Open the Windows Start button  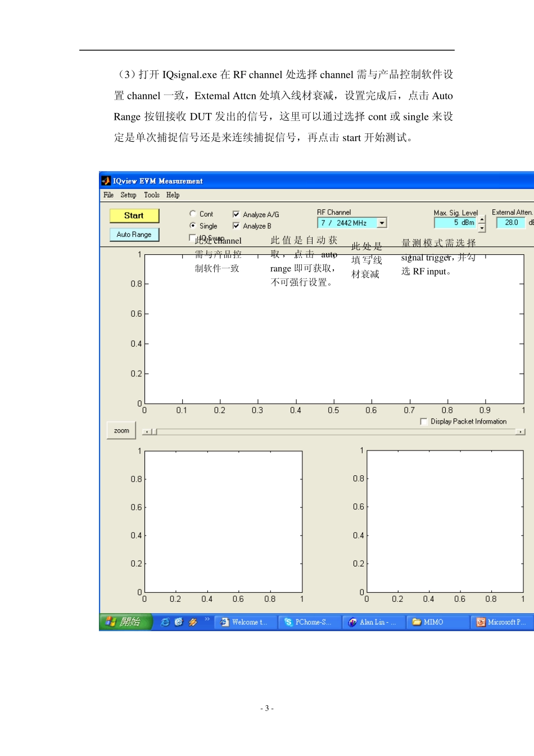point(126,622)
